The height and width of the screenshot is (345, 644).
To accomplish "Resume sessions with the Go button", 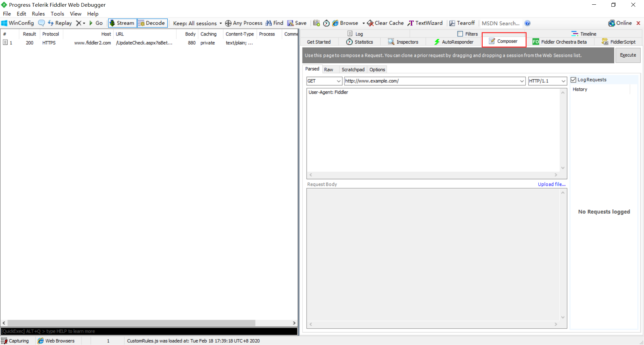I will tap(96, 23).
